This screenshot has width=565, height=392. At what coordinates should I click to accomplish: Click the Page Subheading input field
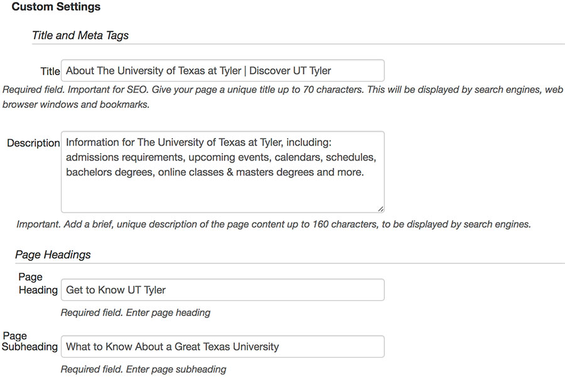(223, 347)
